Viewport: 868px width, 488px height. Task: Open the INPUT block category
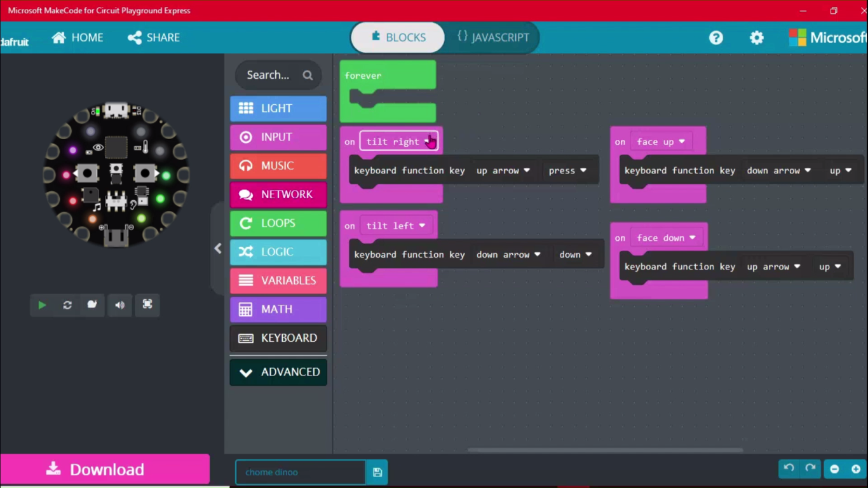click(278, 137)
